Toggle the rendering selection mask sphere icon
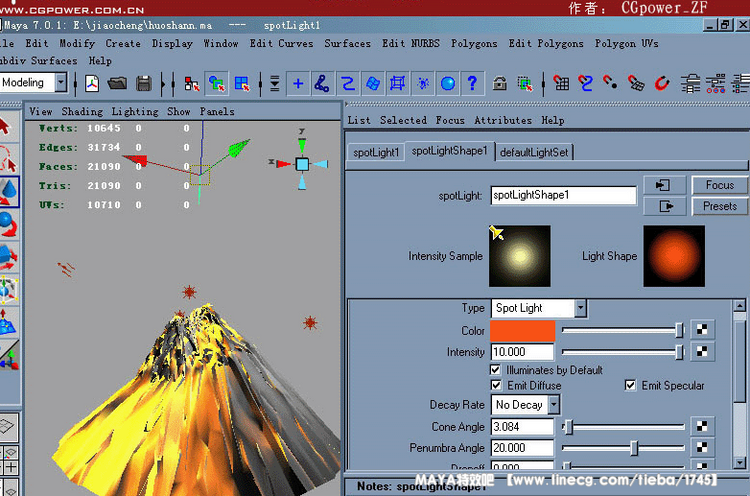This screenshot has width=750, height=496. coord(448,84)
